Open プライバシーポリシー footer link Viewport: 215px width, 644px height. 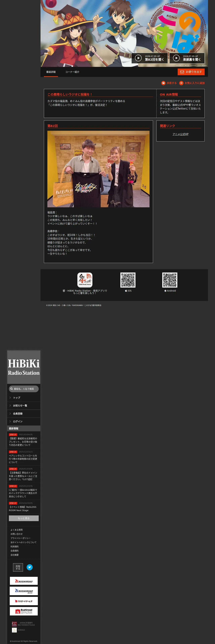21,538
